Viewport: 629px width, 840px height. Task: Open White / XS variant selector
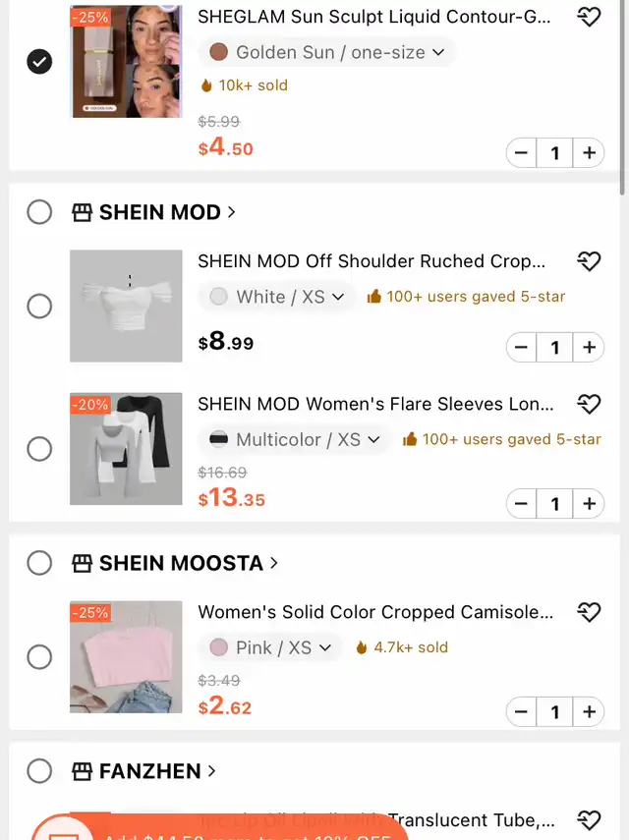tap(277, 297)
